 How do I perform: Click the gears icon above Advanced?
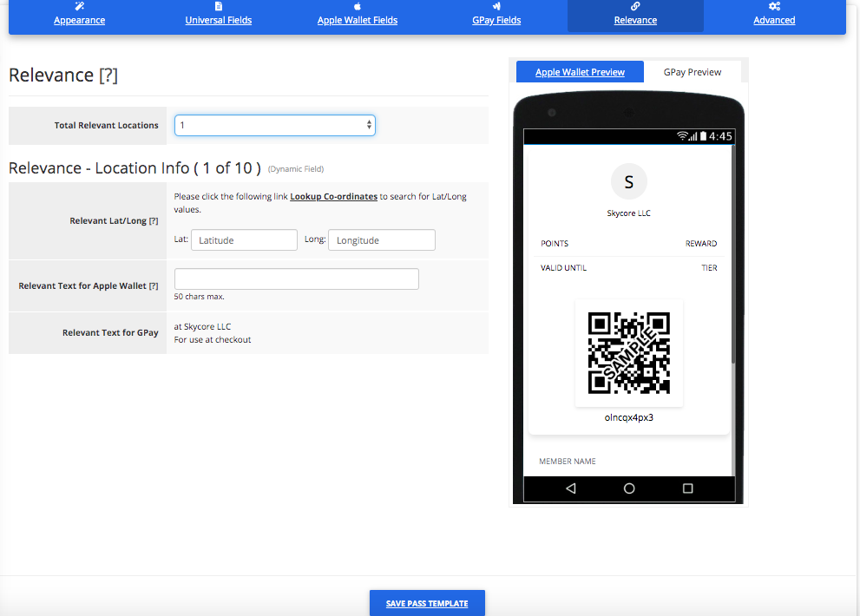tap(774, 6)
